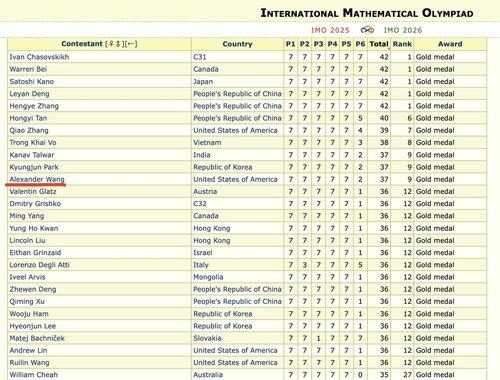Open Leyan Deng's profile link
This screenshot has width=500, height=380.
[x=29, y=94]
